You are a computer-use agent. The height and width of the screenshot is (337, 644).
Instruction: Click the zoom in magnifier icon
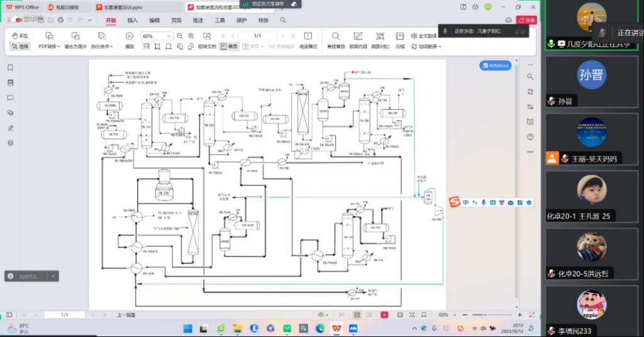(191, 36)
